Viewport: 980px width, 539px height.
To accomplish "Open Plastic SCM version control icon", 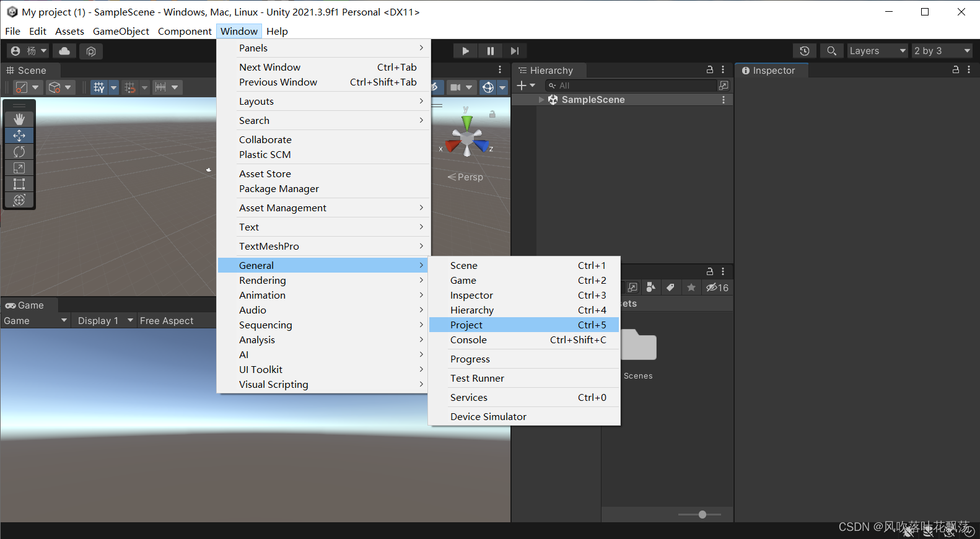I will 91,51.
